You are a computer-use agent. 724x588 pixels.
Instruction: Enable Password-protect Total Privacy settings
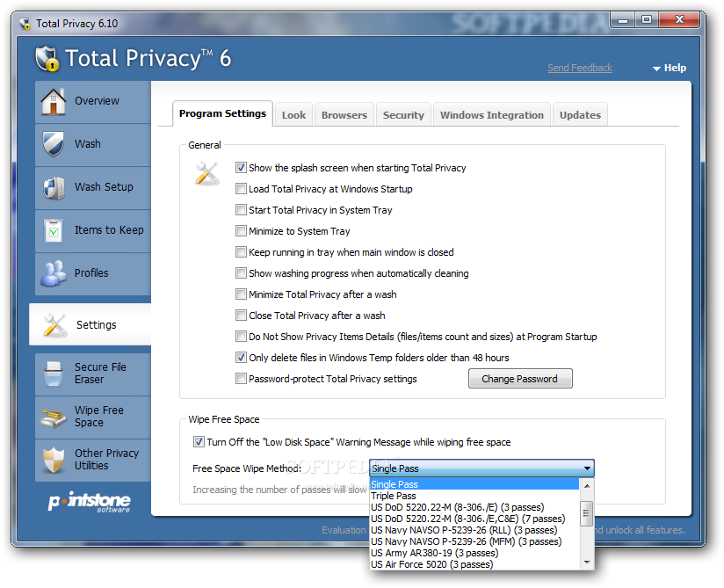241,379
